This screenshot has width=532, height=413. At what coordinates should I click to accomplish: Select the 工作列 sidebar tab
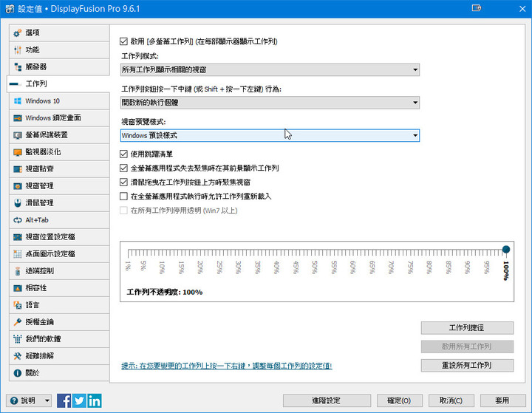pyautogui.click(x=58, y=83)
